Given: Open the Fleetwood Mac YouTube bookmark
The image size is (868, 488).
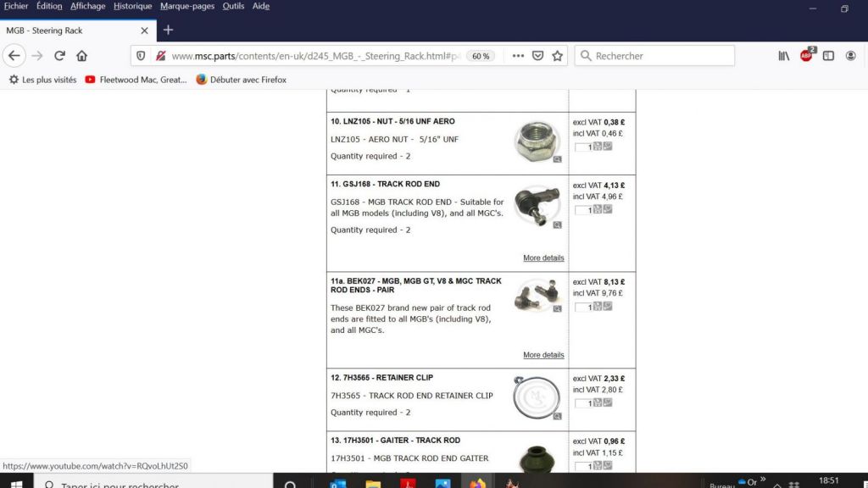Looking at the screenshot, I should tap(136, 80).
